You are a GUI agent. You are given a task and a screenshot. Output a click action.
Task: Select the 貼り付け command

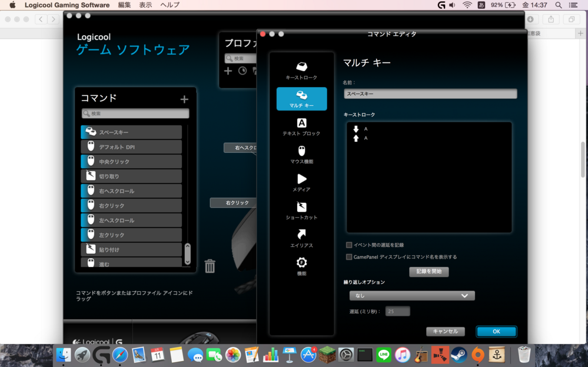[131, 249]
